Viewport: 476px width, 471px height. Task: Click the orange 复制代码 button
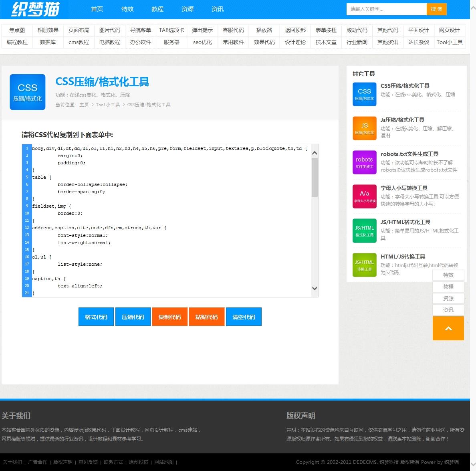click(170, 317)
